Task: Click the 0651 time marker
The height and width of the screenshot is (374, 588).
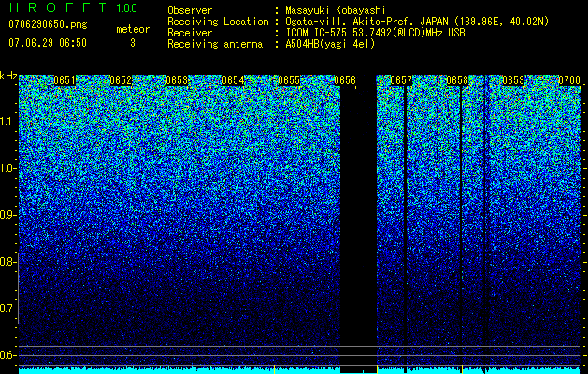Action: [x=65, y=80]
